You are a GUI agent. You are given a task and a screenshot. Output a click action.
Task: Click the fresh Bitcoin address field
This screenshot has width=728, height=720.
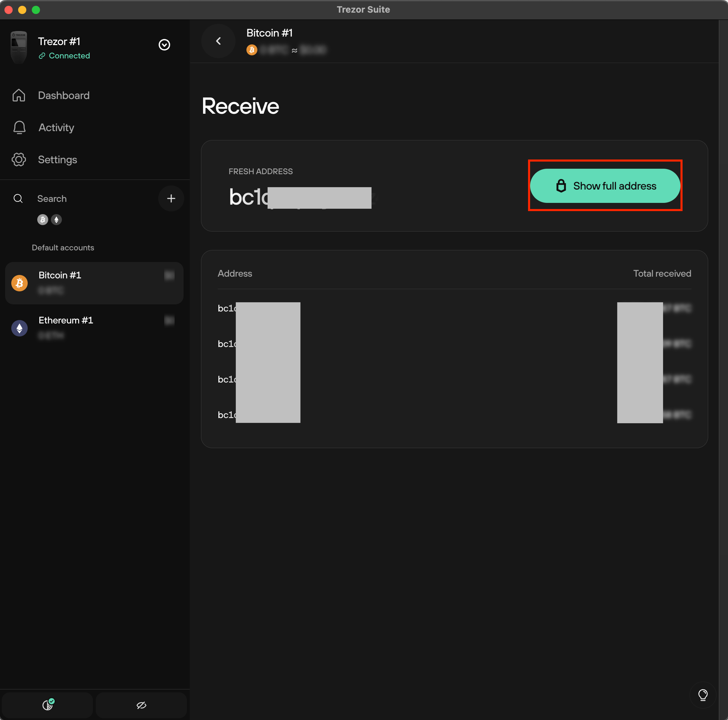300,196
